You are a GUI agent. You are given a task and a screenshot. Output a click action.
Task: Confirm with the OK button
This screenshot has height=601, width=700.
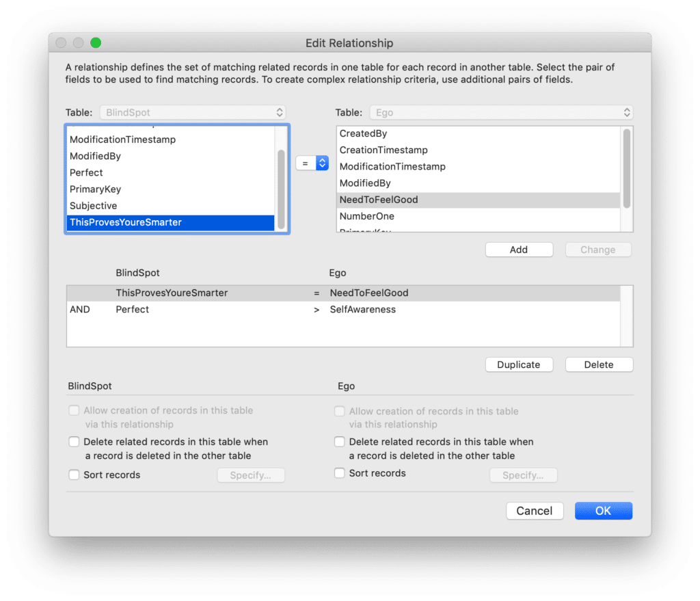(x=603, y=510)
